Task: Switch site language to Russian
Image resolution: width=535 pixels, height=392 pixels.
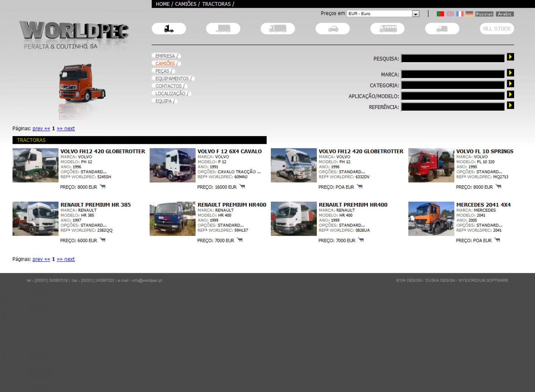Action: pos(484,14)
